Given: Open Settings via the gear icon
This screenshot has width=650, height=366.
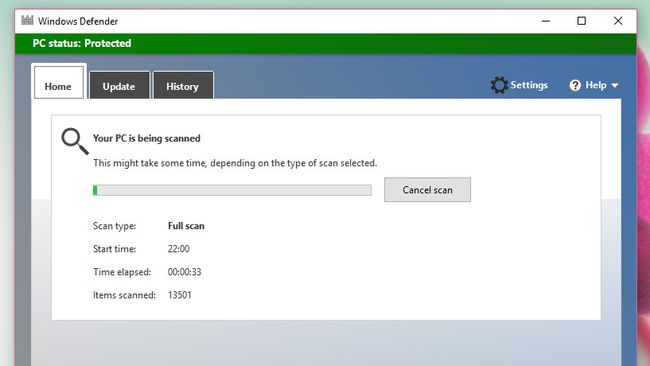Looking at the screenshot, I should point(499,85).
